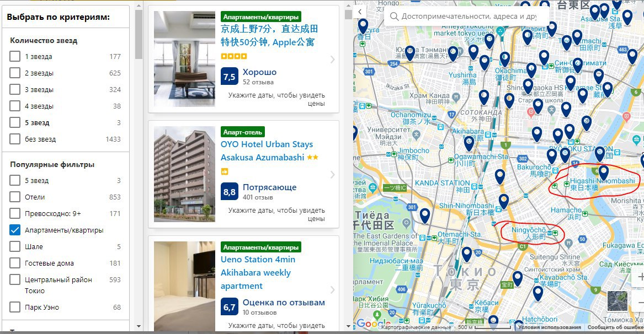Check the 3 звезды filter

(15, 89)
